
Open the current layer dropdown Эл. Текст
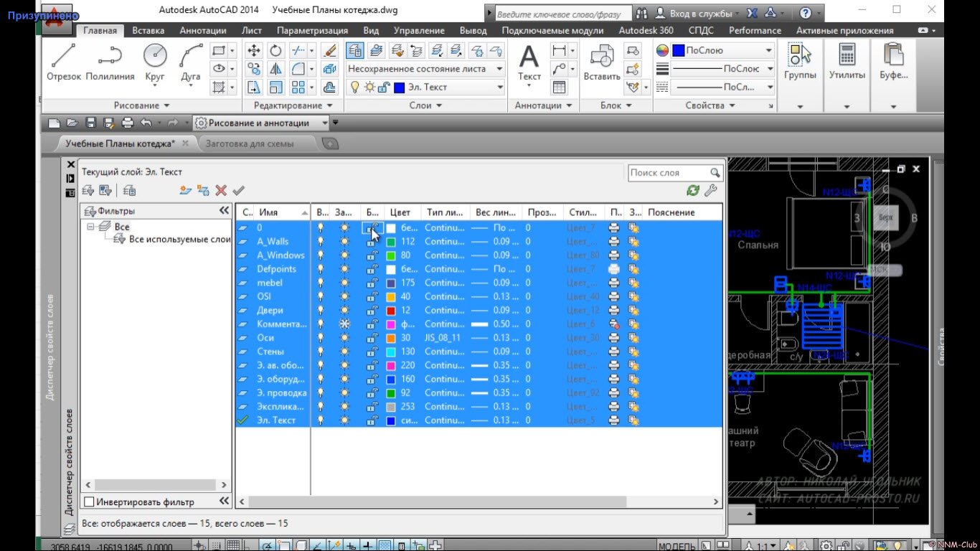point(425,87)
